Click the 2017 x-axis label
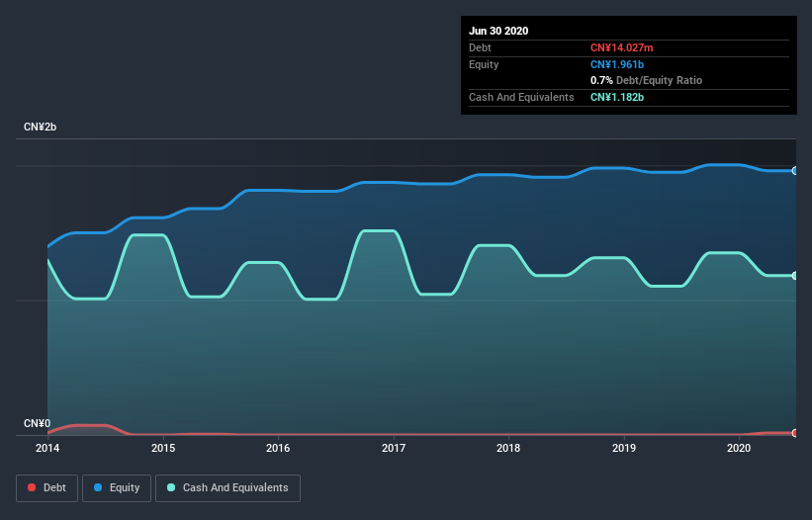The image size is (812, 520). tap(394, 448)
